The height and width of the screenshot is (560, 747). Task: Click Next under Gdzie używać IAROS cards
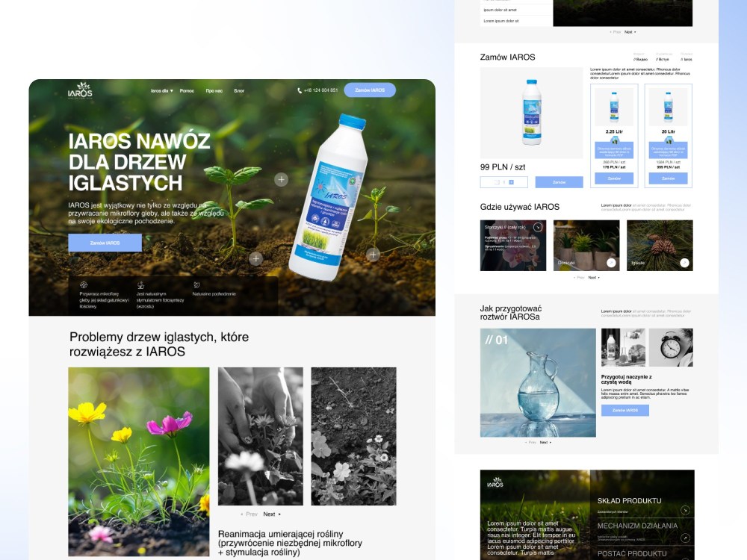tap(594, 277)
